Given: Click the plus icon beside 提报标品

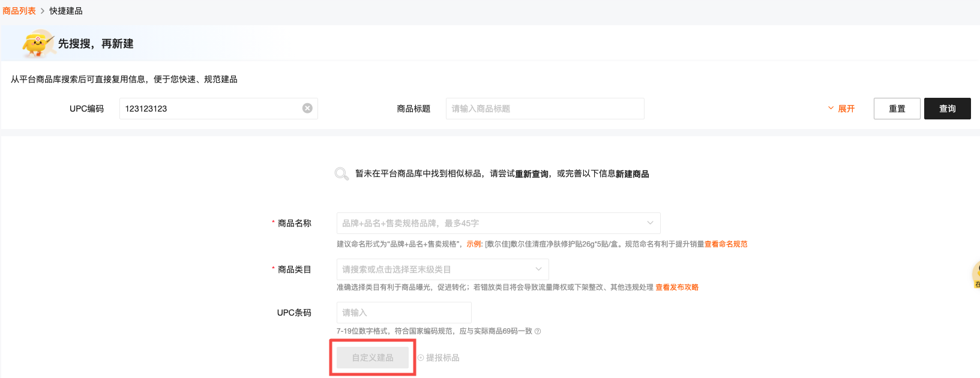Looking at the screenshot, I should tap(421, 358).
